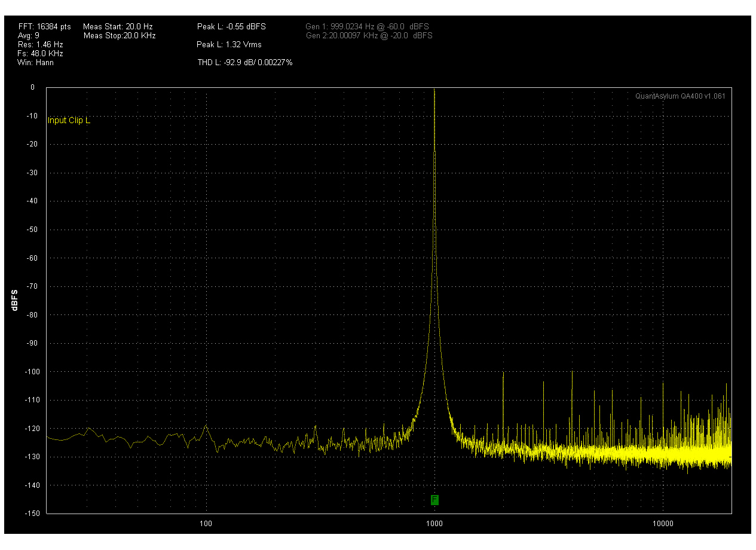Click Gen 2 20.00097 KHz status line

(x=369, y=36)
